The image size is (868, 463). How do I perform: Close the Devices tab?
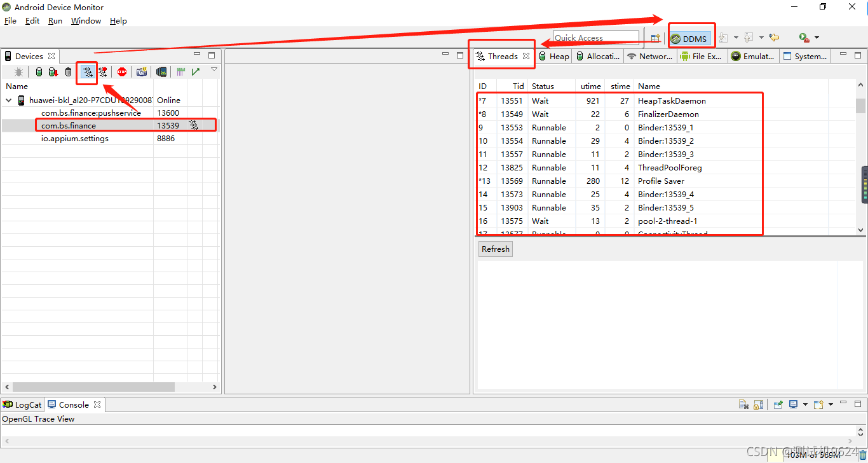point(51,56)
